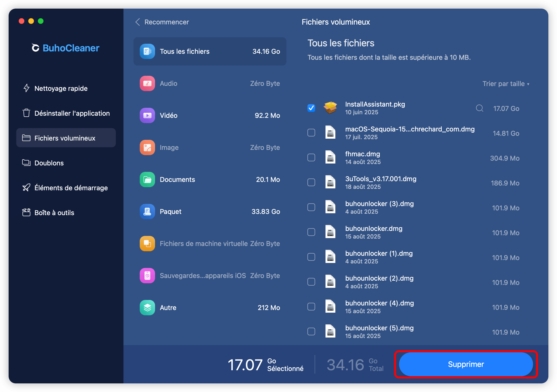Check the macOS-Sequoia dmg checkbox
Image resolution: width=557 pixels, height=392 pixels.
point(311,133)
